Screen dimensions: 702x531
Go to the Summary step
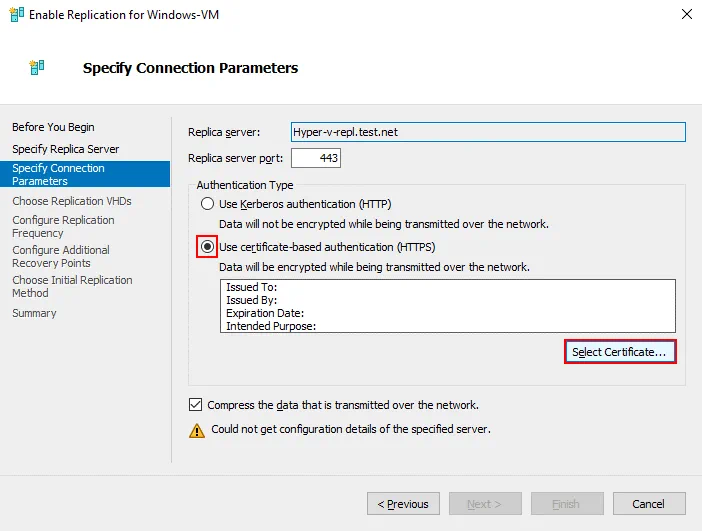coord(34,313)
